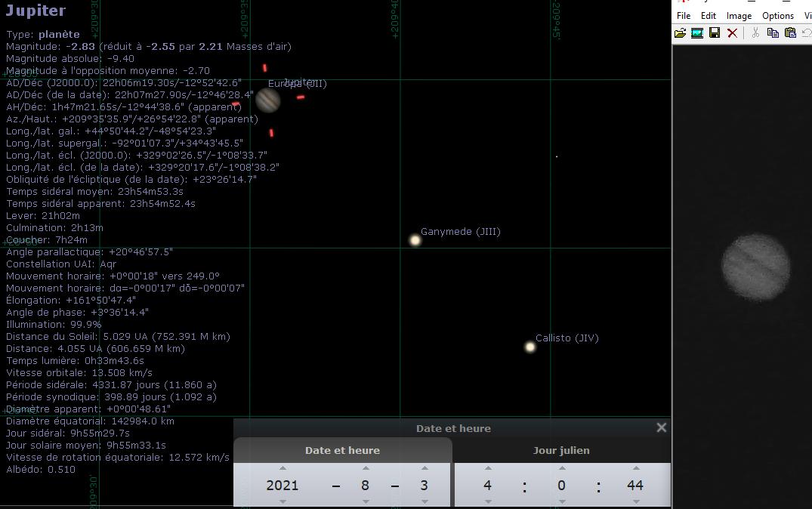Open the File menu

[x=684, y=16]
